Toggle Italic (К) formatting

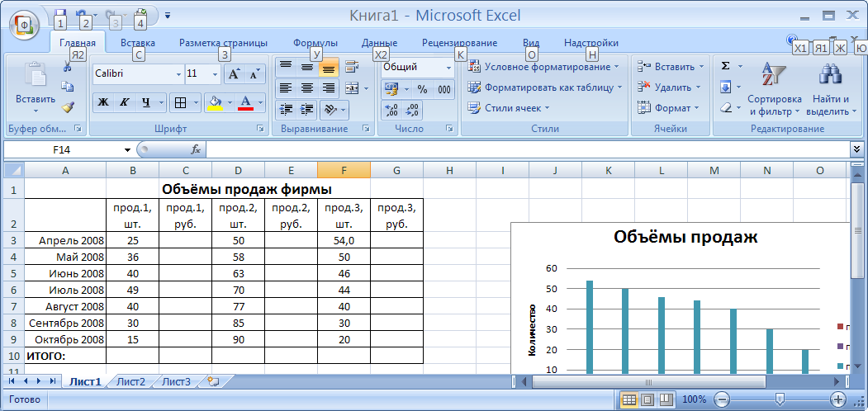click(x=125, y=102)
